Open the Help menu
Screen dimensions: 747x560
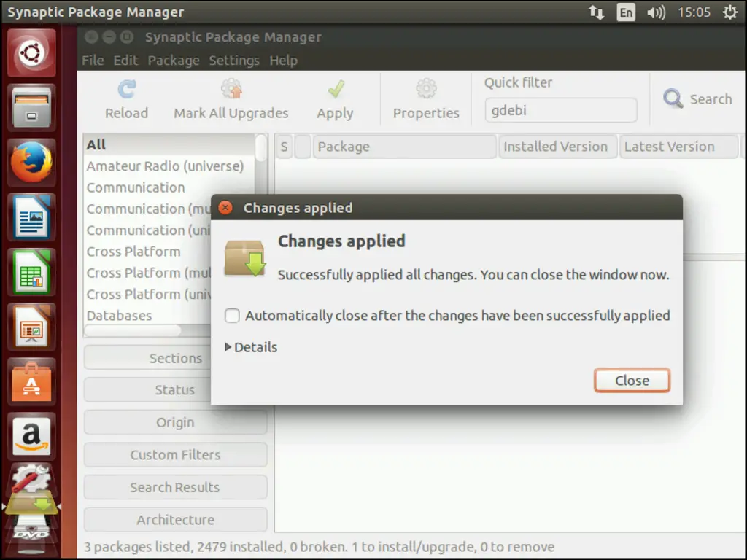click(x=284, y=61)
